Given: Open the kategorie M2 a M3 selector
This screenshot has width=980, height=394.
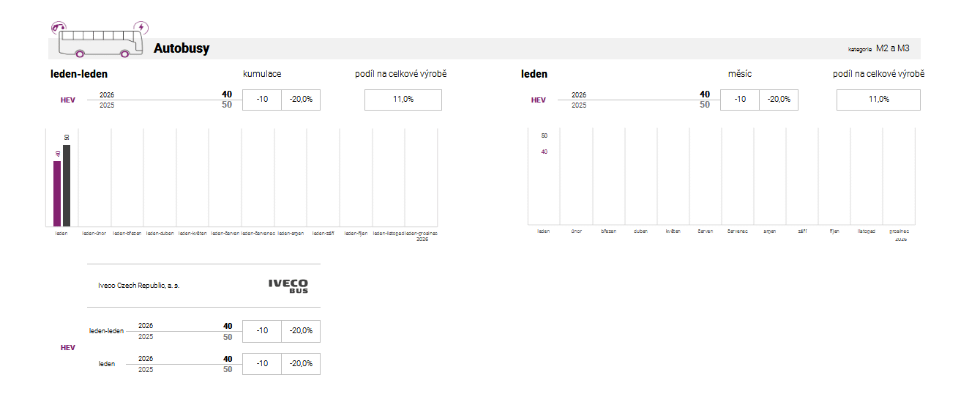Looking at the screenshot, I should pyautogui.click(x=892, y=49).
